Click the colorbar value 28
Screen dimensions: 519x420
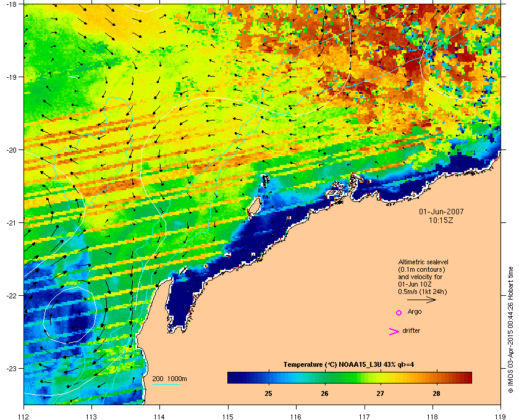tap(436, 393)
